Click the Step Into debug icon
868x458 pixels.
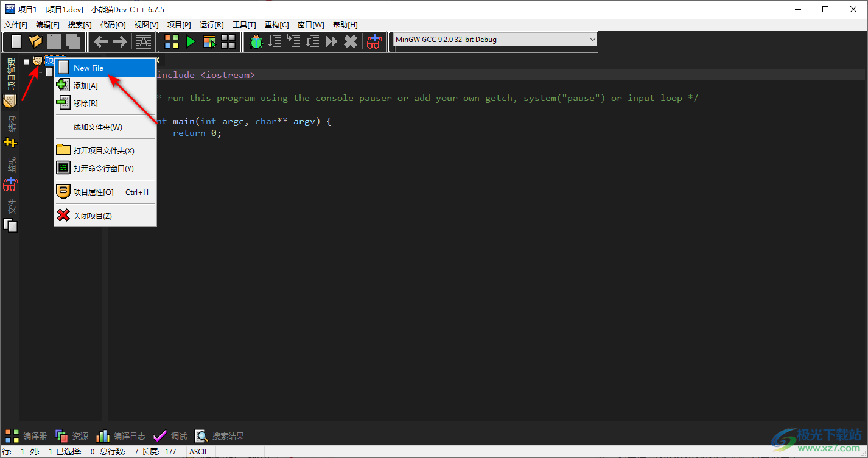click(x=294, y=41)
